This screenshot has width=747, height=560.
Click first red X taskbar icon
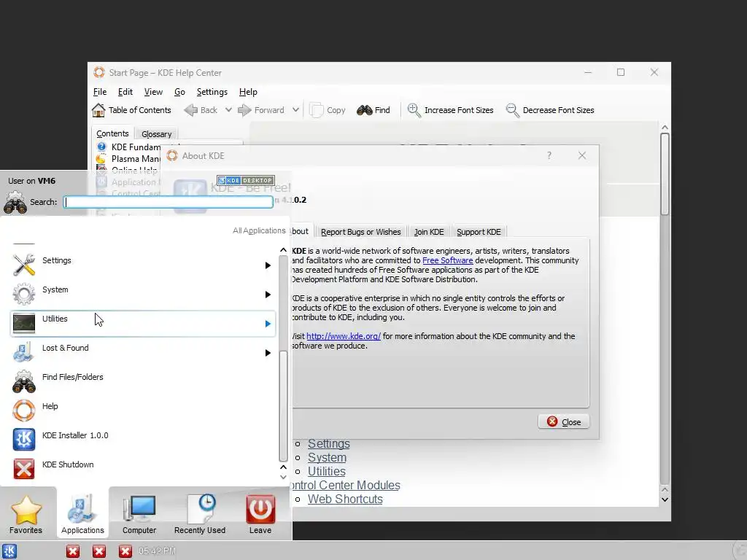click(x=73, y=551)
